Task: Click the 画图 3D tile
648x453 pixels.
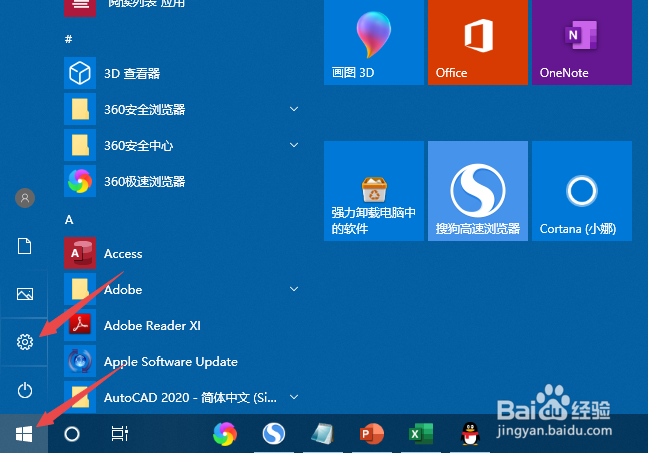Action: 374,41
